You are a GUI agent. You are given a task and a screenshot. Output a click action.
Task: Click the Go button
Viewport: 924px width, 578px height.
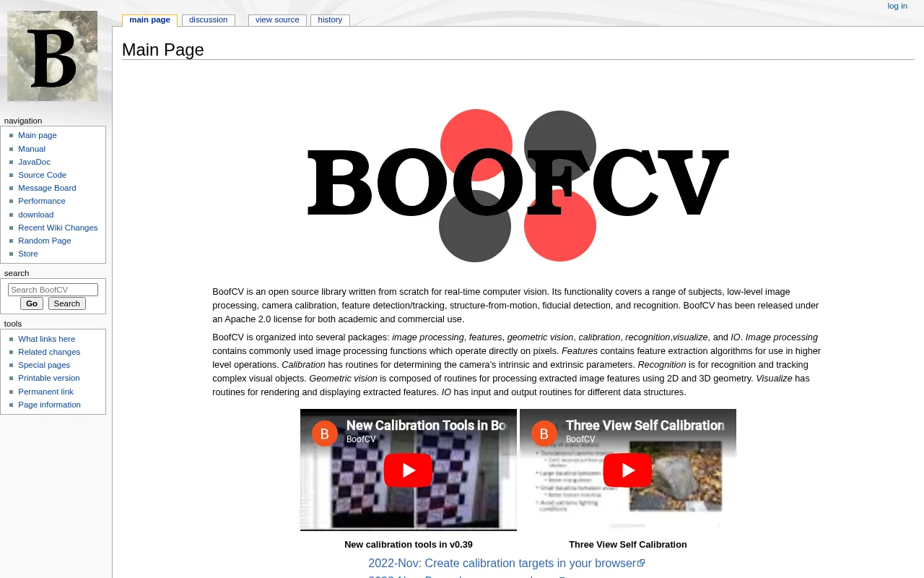pos(32,303)
